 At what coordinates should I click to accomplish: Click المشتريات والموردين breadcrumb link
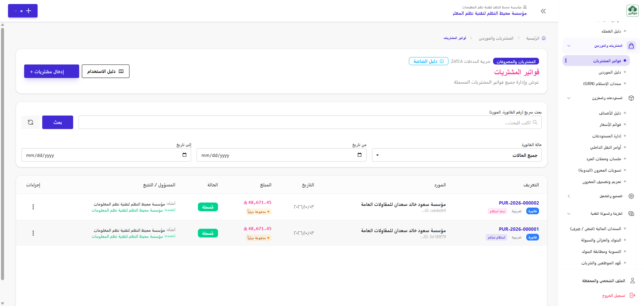[496, 38]
